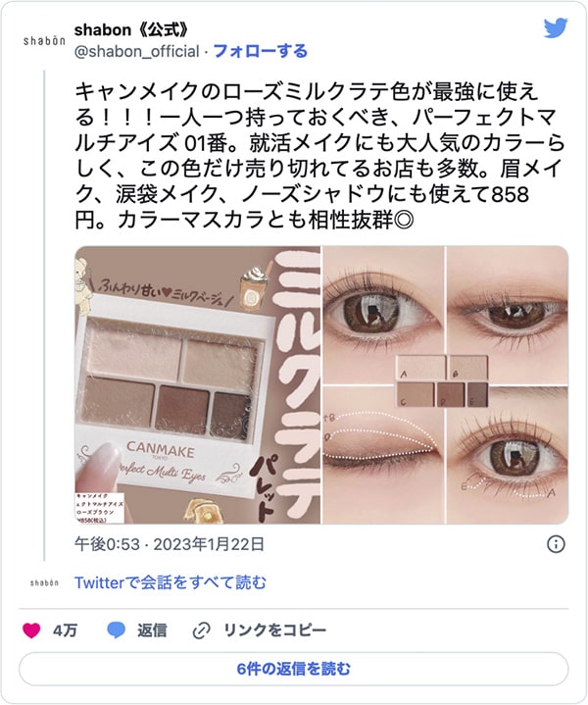Click the pink heart like icon
This screenshot has width=588, height=705.
point(31,630)
